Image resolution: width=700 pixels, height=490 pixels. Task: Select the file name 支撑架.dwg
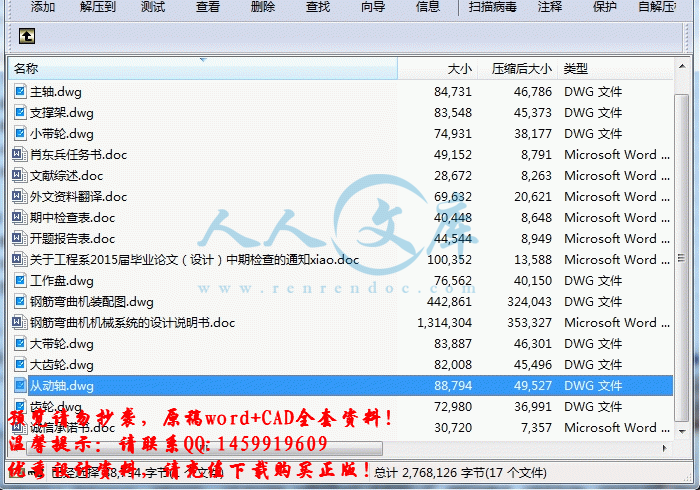[x=62, y=113]
